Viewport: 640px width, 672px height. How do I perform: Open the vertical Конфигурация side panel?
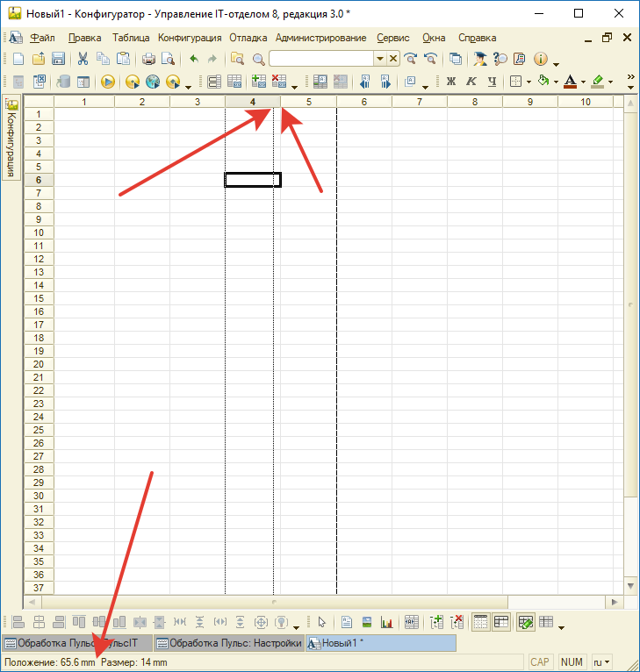[11, 139]
